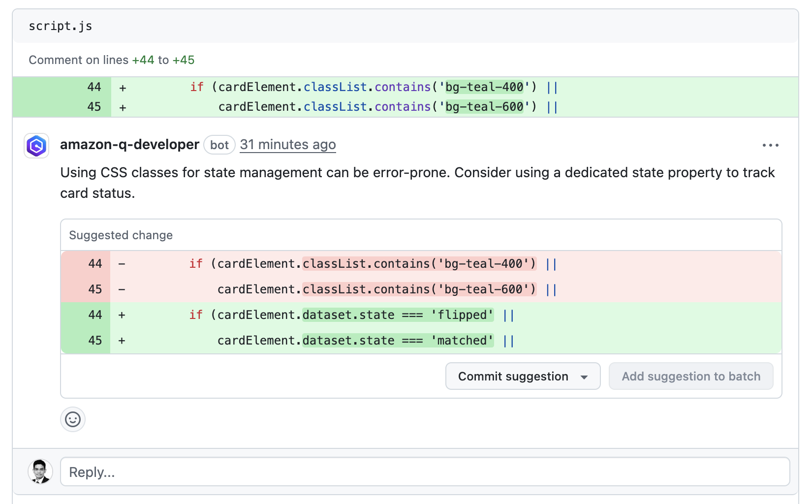The width and height of the screenshot is (812, 504).
Task: Click the amazon-q-developer bot avatar icon
Action: tap(36, 146)
